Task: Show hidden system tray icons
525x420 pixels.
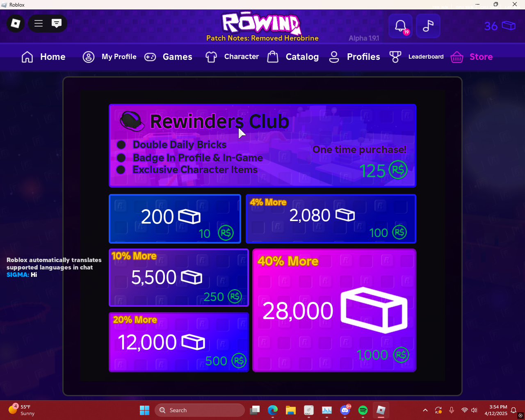Action: pos(425,410)
